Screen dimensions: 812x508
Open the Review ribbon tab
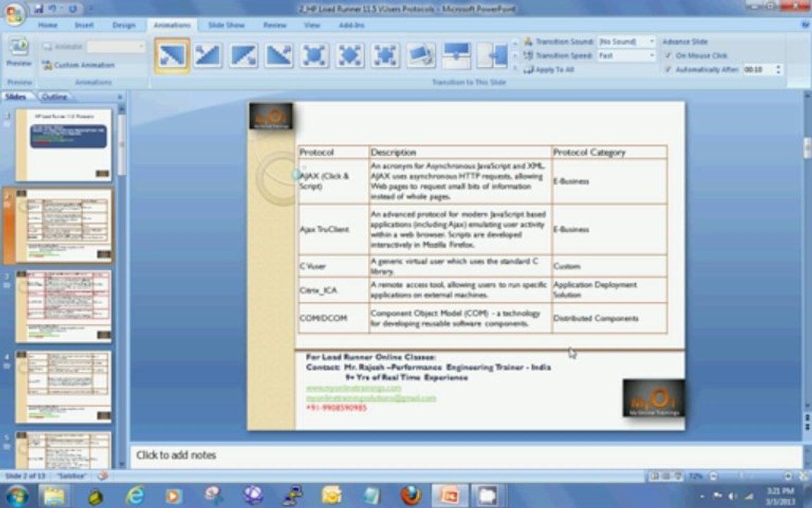click(274, 25)
